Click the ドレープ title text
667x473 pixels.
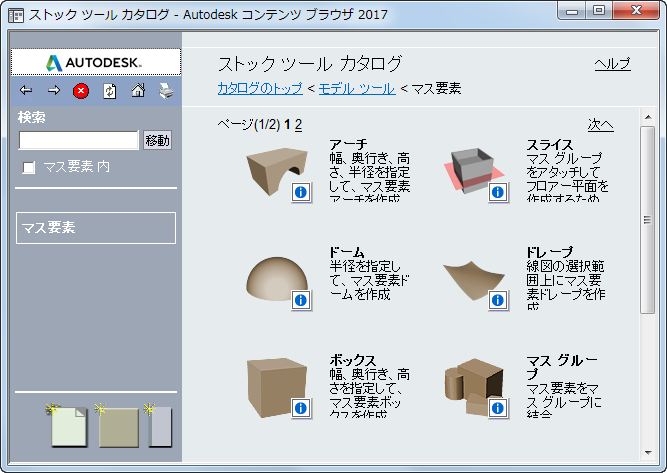point(550,252)
